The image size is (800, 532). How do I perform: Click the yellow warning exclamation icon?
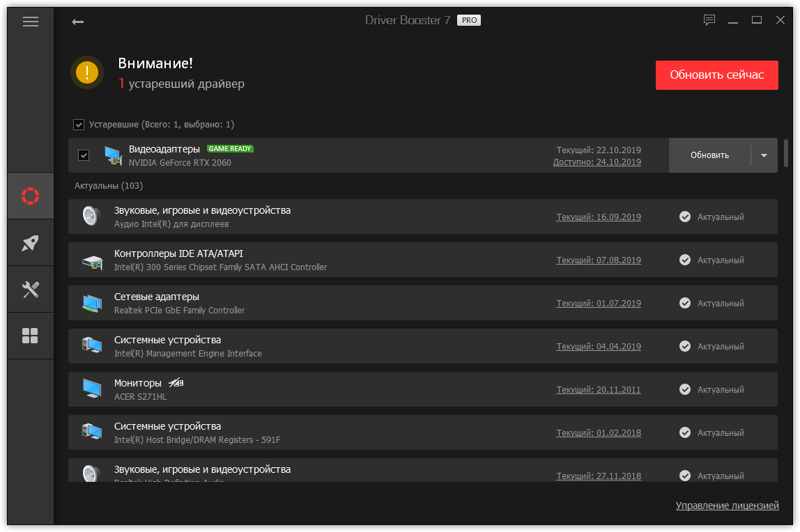(87, 72)
